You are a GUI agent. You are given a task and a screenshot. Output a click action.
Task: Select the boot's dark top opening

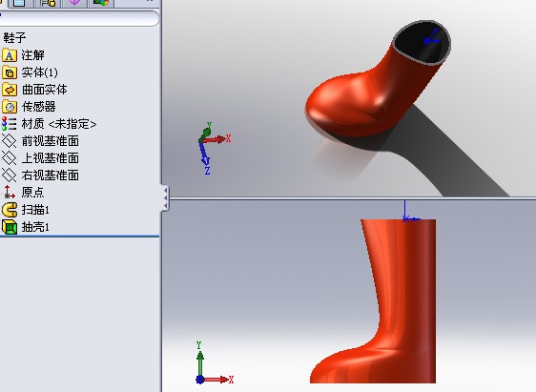(x=422, y=42)
